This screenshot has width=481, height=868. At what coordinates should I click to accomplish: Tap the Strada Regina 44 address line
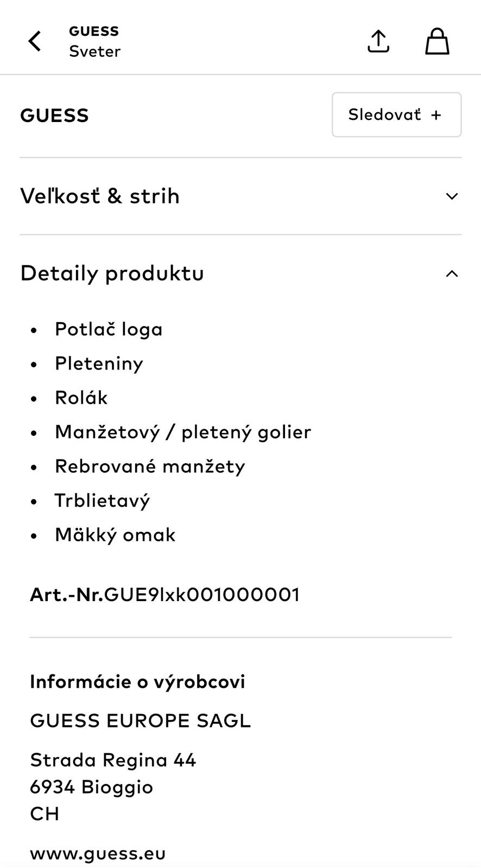(113, 760)
